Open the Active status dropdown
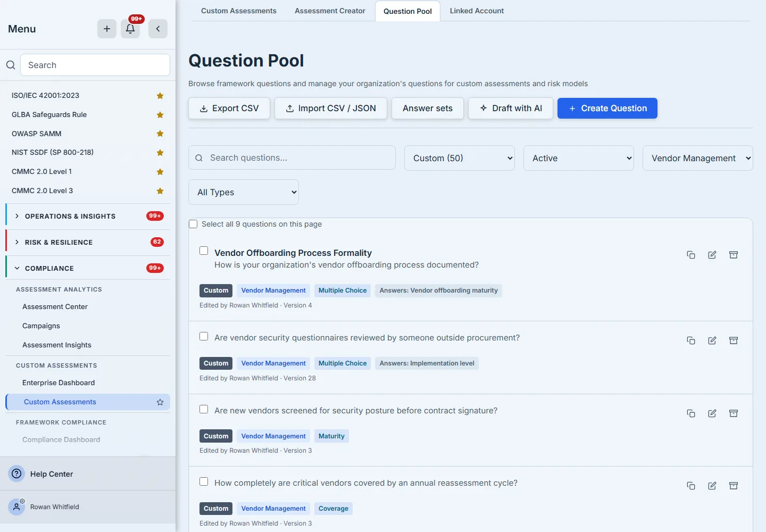Image resolution: width=766 pixels, height=532 pixels. (579, 158)
